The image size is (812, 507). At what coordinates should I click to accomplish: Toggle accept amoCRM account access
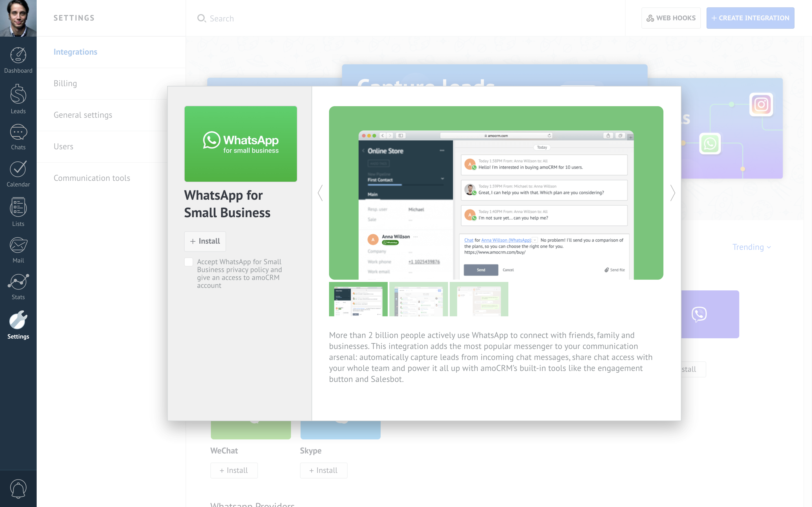(x=188, y=262)
